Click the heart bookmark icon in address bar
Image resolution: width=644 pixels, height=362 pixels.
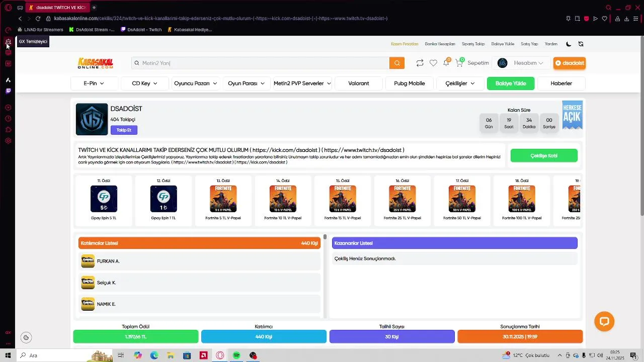tap(605, 19)
